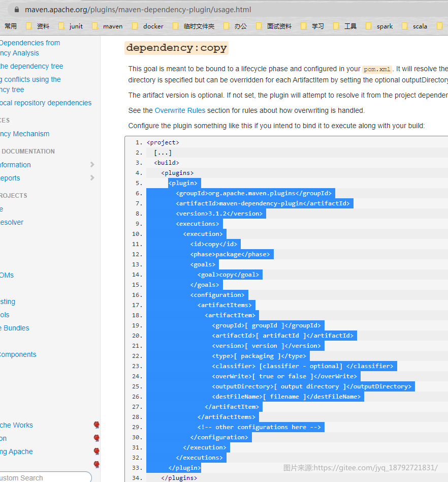
Task: Click the groupId org.apache.maven.plugins code line
Action: coord(253,193)
